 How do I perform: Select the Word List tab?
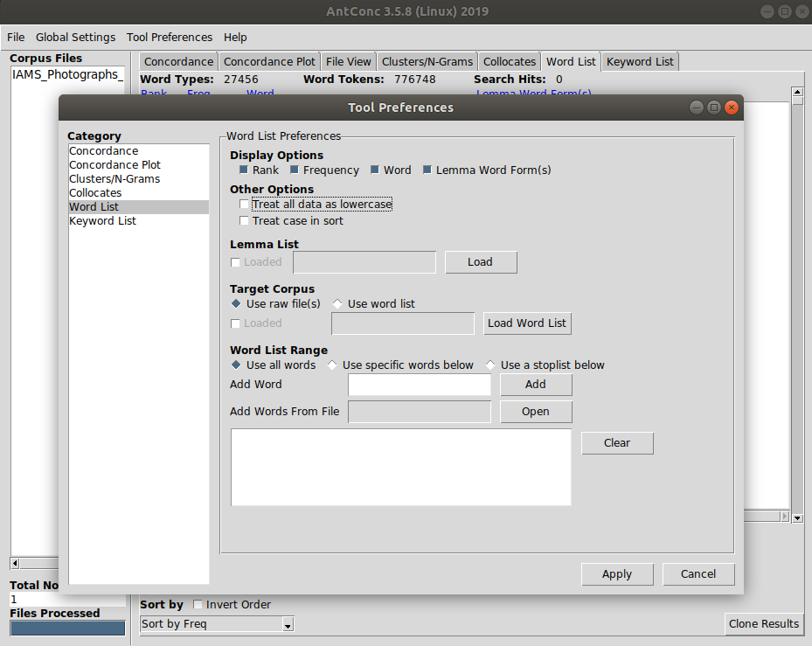(571, 62)
